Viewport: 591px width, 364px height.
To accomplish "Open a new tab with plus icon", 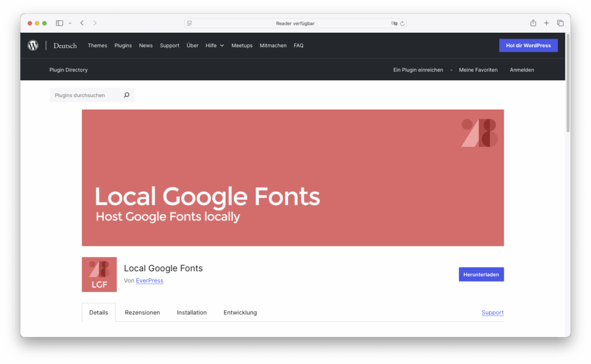I will pyautogui.click(x=546, y=23).
